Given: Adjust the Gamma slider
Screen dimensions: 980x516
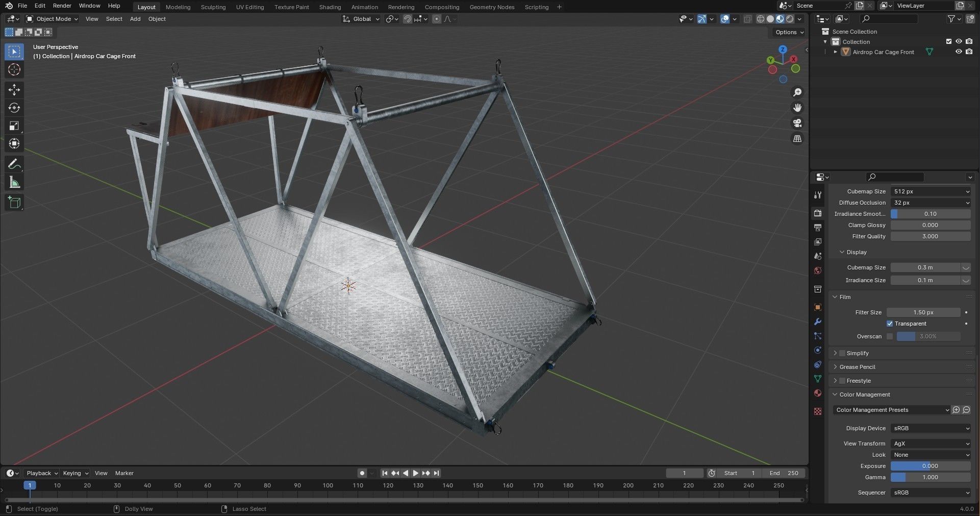Looking at the screenshot, I should (x=931, y=477).
